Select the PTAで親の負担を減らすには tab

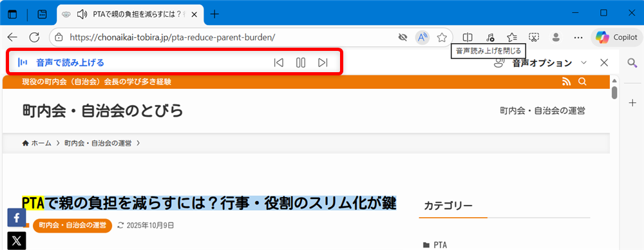[x=129, y=14]
